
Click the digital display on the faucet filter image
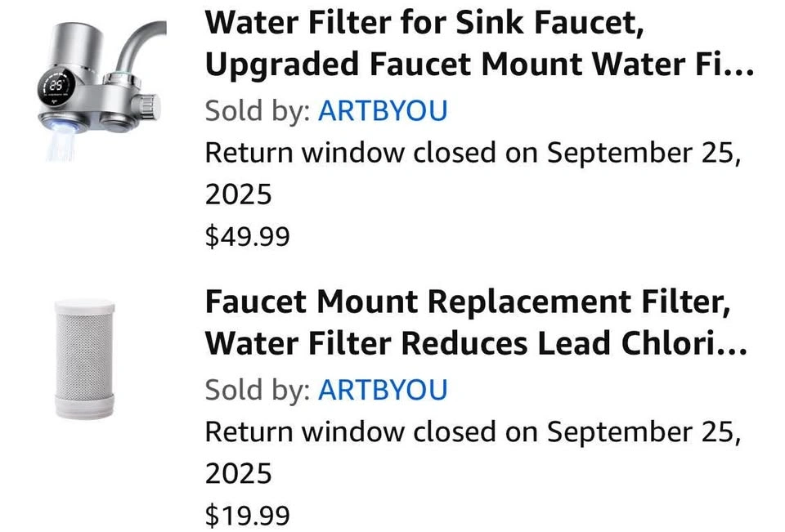click(56, 85)
